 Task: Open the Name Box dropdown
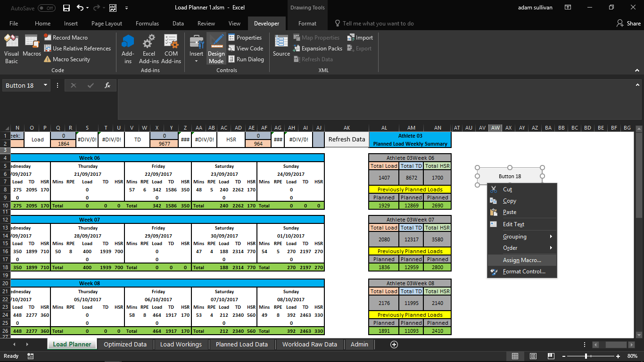click(46, 85)
